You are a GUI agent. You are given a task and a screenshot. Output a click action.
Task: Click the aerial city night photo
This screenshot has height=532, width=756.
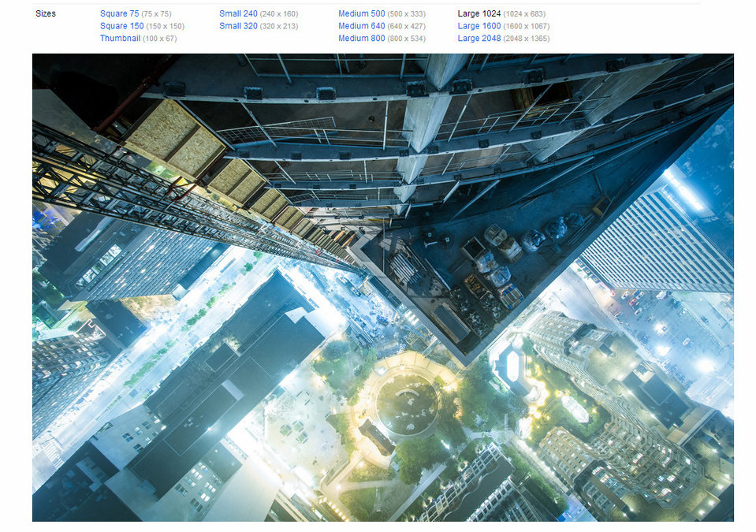(x=383, y=288)
